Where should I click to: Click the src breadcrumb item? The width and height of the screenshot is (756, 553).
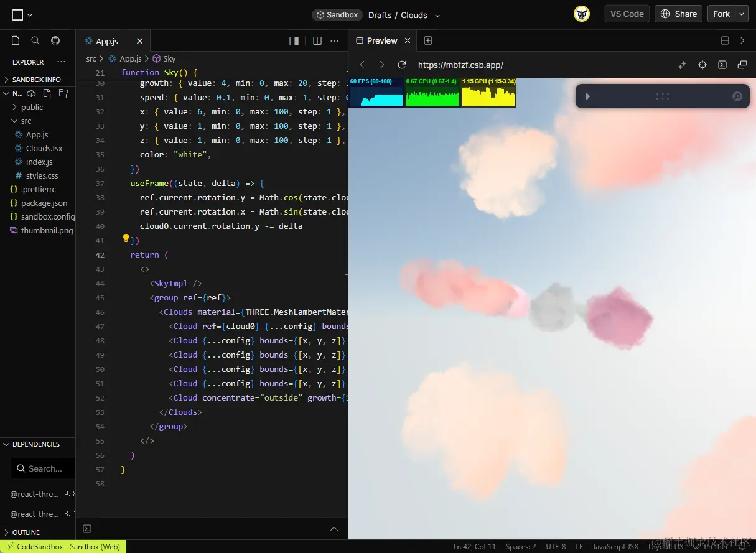coord(91,58)
